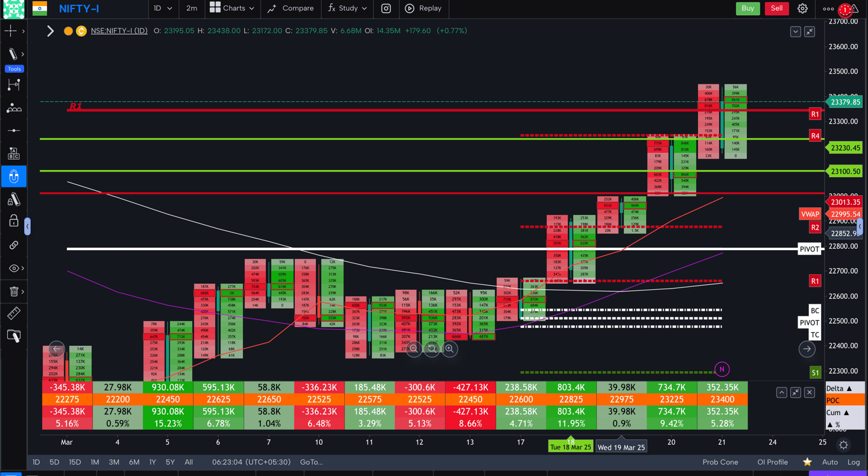868x476 pixels.
Task: Toggle OI Profile overlay
Action: (773, 462)
